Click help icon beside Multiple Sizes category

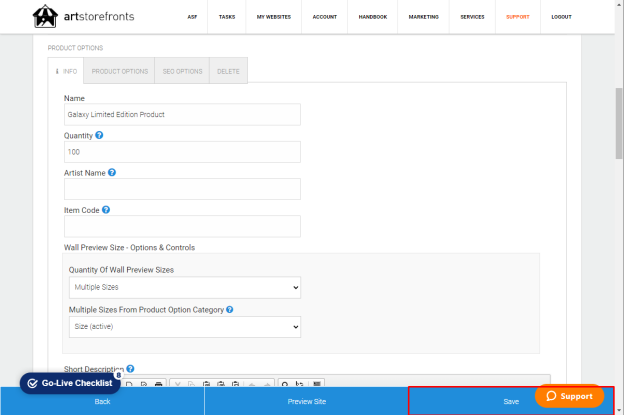[230, 310]
